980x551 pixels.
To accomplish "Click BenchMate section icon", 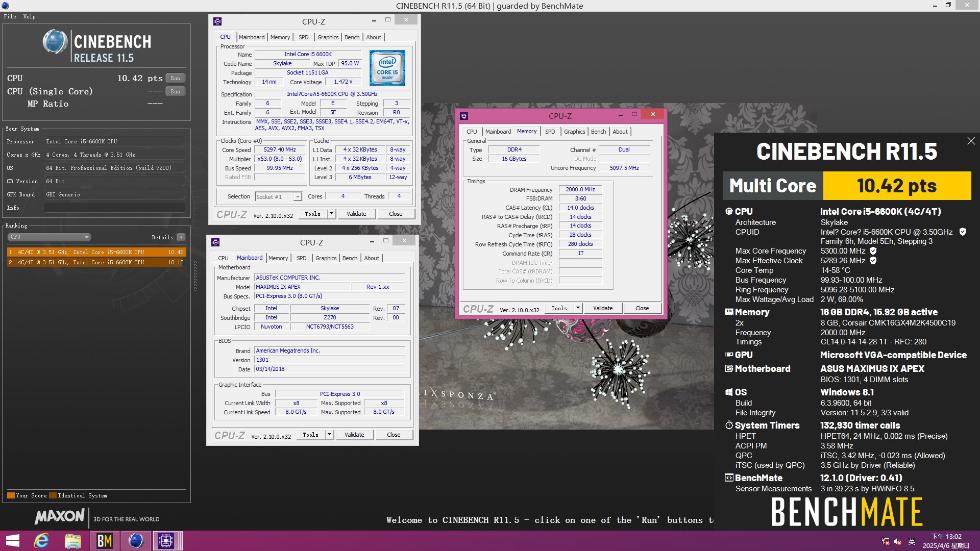I will coord(729,478).
